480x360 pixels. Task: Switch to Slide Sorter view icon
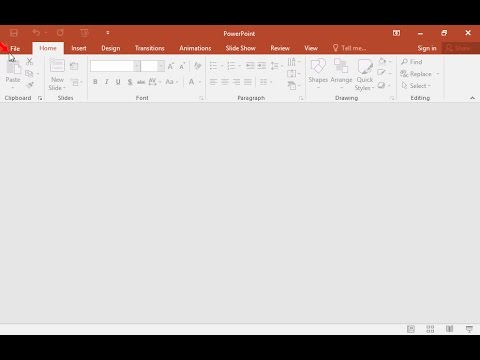pos(430,329)
